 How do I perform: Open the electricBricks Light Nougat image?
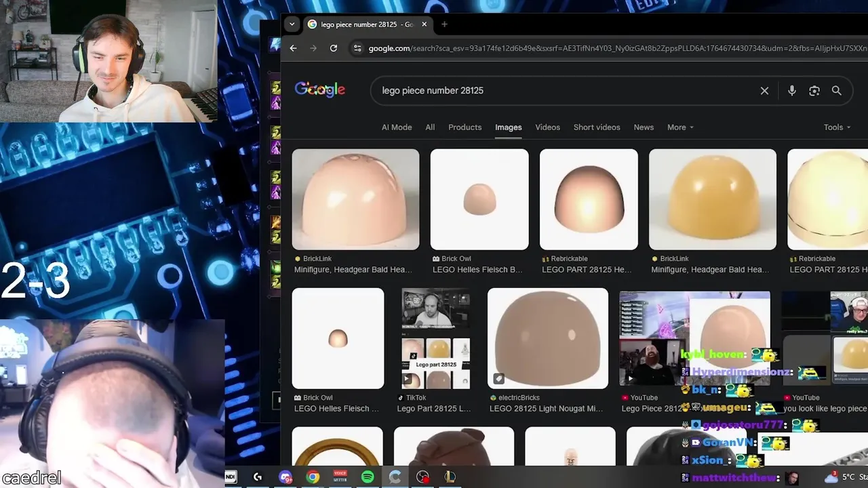click(548, 338)
